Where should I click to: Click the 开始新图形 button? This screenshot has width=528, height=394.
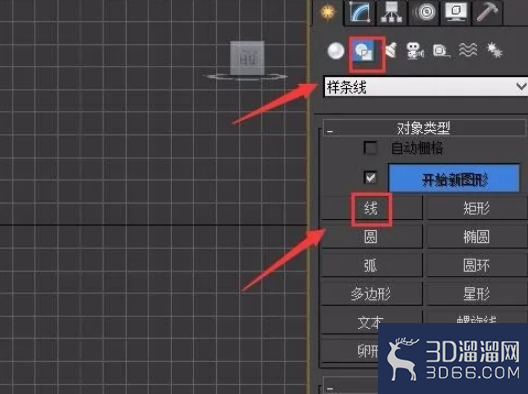click(x=454, y=178)
